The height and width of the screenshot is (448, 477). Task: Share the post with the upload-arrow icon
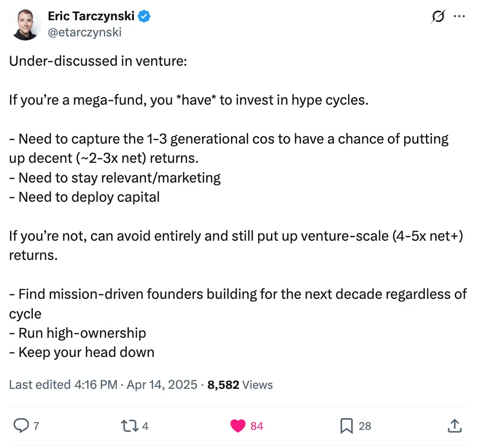point(454,426)
